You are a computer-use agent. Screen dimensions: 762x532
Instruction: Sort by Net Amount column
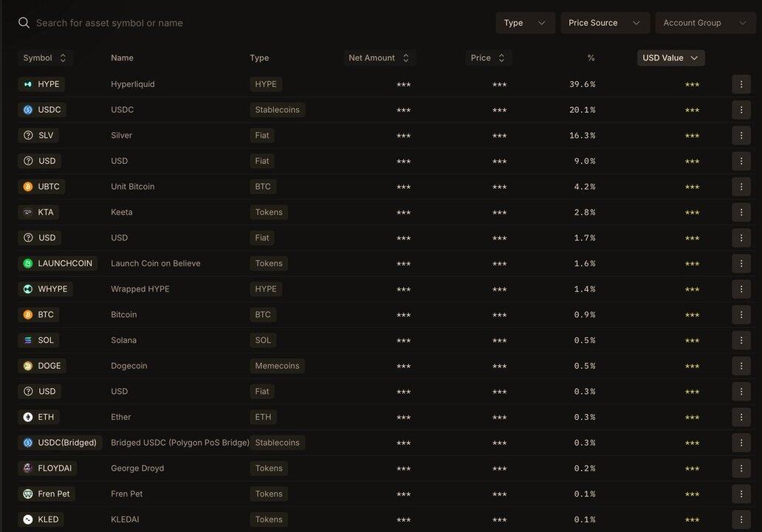[379, 58]
